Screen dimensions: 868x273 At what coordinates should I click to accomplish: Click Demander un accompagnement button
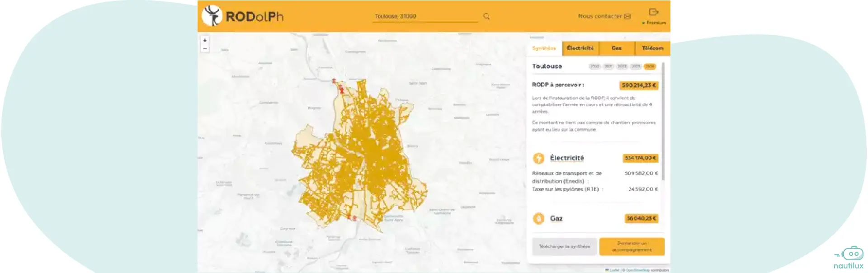coord(632,246)
